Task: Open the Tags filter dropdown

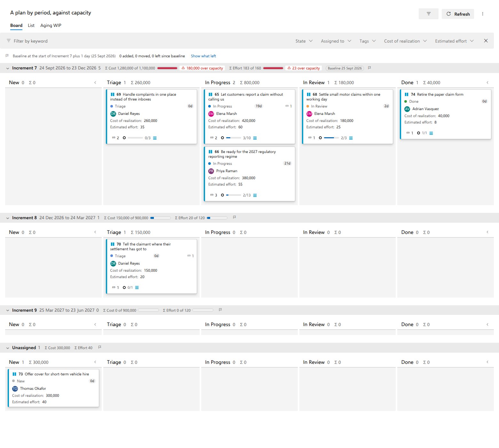Action: [x=368, y=41]
